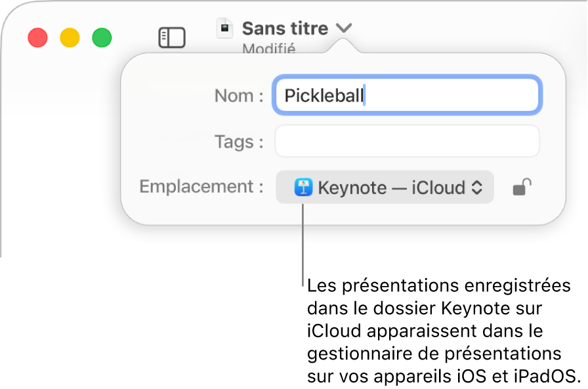
Task: Click the red close button
Action: [x=37, y=37]
